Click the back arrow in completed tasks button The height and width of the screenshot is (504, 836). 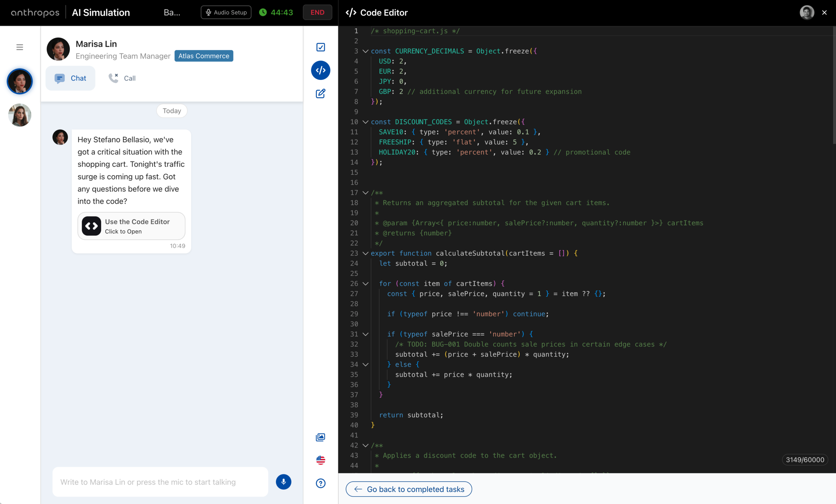[x=358, y=489]
